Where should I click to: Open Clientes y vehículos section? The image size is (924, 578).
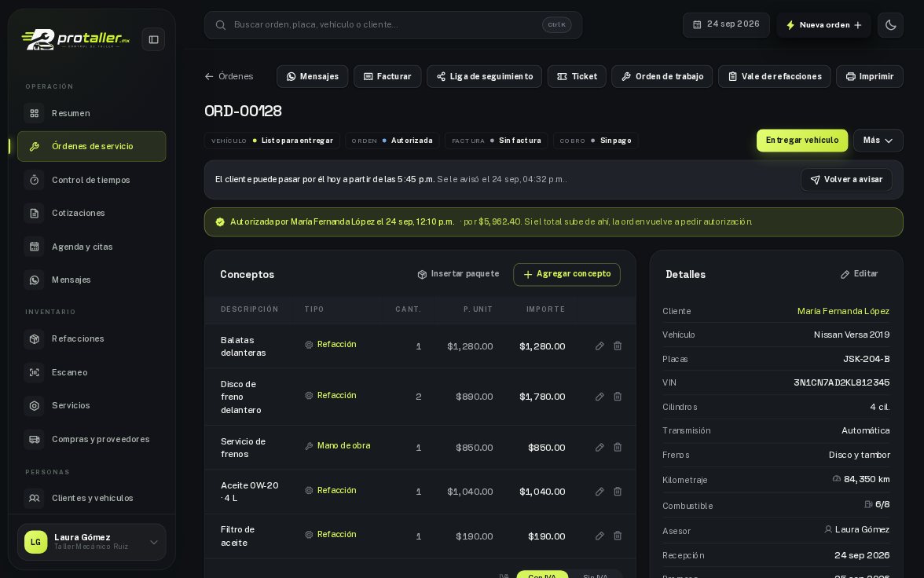91,498
